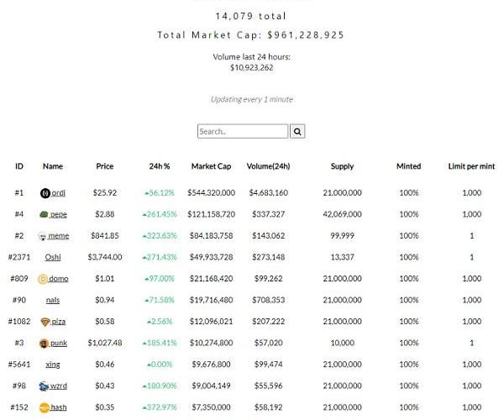Screen dimensions: 504x420
Task: Open the ordi token name link
Action: point(59,193)
